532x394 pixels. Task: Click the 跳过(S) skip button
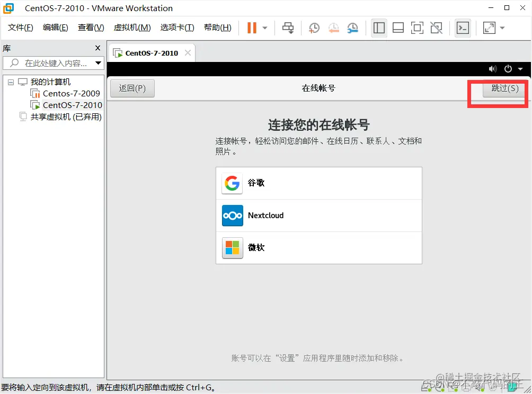coord(504,88)
